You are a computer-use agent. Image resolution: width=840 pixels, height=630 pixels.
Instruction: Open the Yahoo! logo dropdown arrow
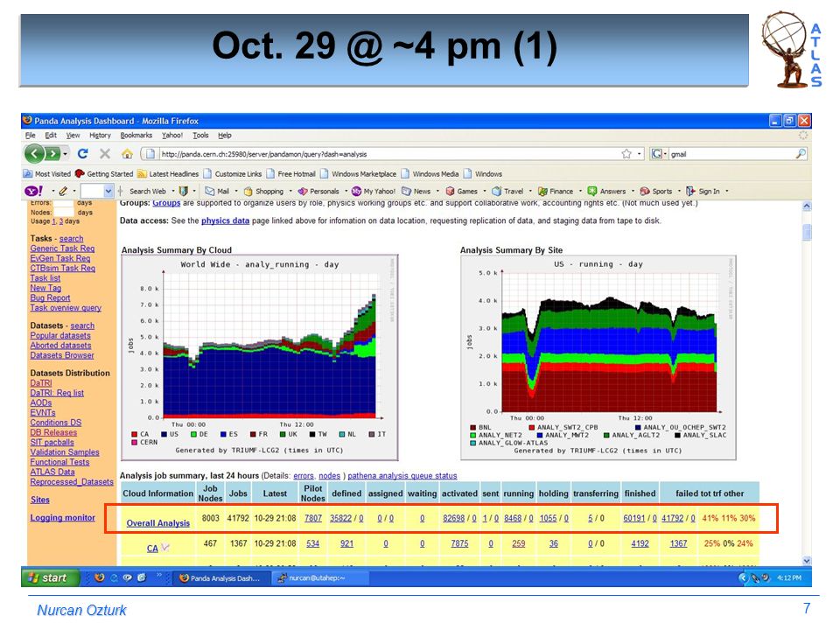point(53,192)
